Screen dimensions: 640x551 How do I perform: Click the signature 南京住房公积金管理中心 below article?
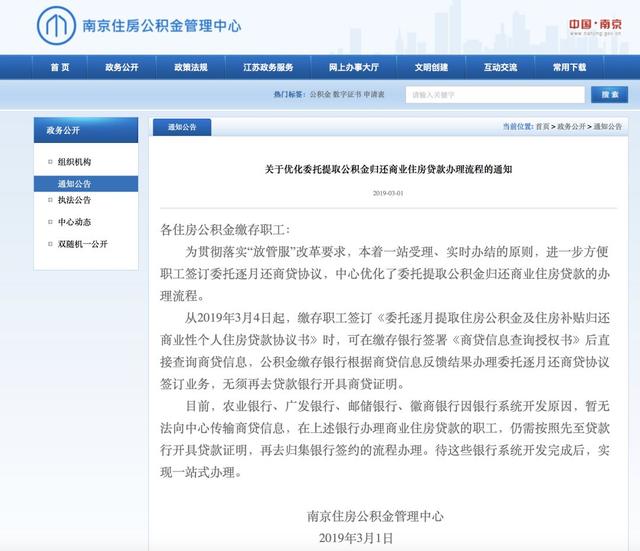click(375, 516)
